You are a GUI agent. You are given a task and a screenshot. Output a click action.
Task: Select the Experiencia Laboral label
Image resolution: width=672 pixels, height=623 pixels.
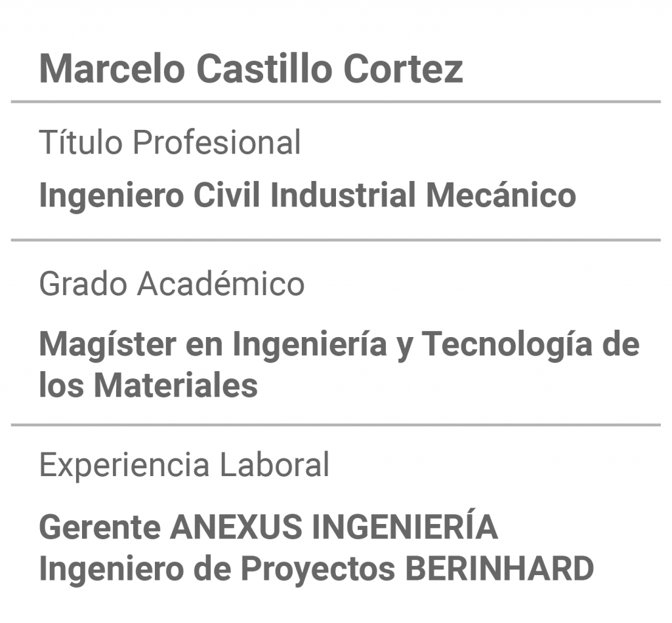[184, 464]
